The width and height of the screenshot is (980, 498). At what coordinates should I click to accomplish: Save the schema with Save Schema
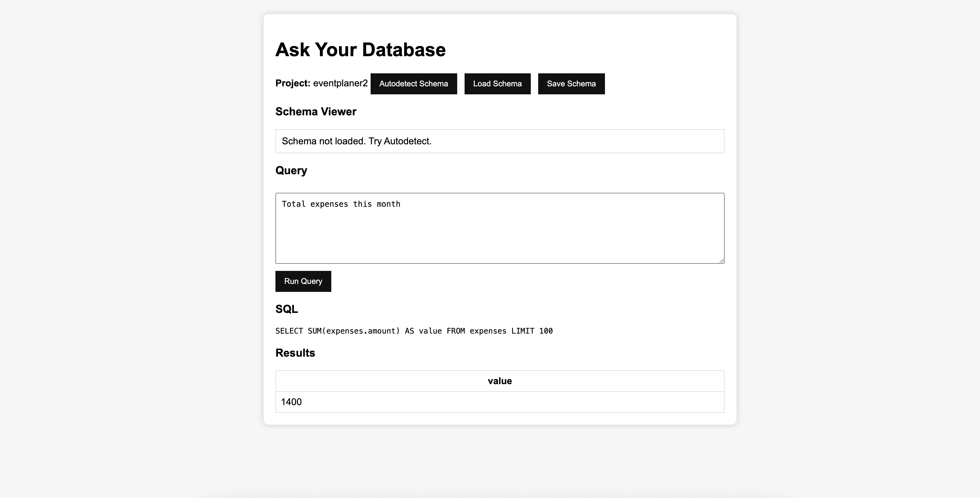tap(571, 84)
